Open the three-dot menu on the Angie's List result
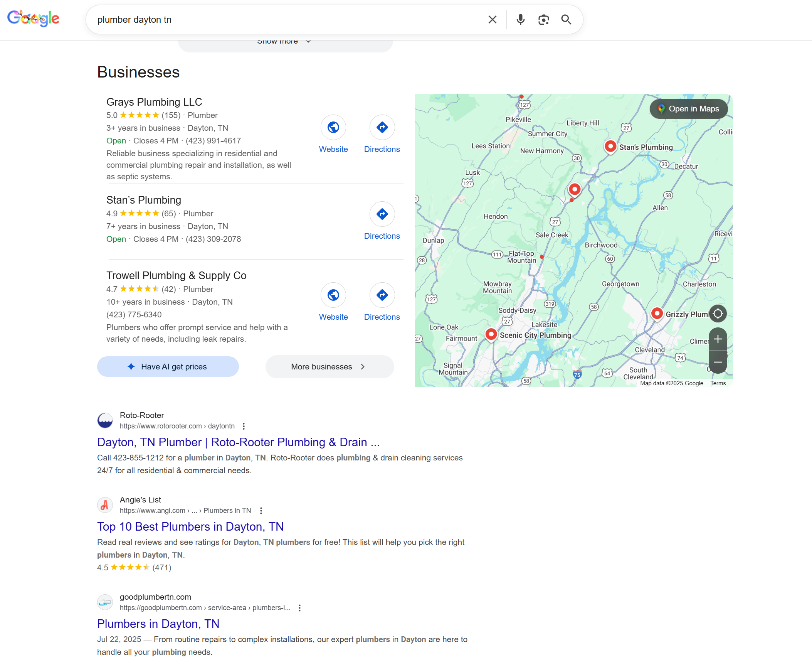 pyautogui.click(x=261, y=511)
